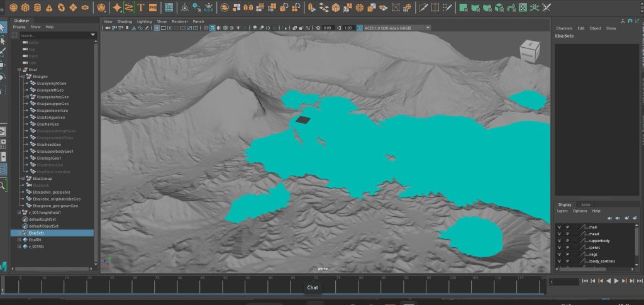Toggle the viewport grid icon
This screenshot has width=644, height=305.
pyautogui.click(x=157, y=28)
